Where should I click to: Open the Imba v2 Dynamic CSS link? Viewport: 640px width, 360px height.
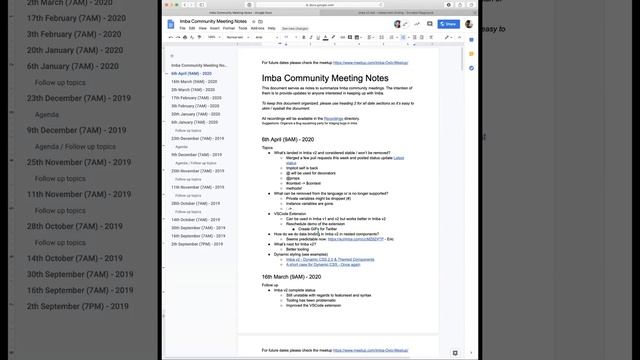pos(330,260)
